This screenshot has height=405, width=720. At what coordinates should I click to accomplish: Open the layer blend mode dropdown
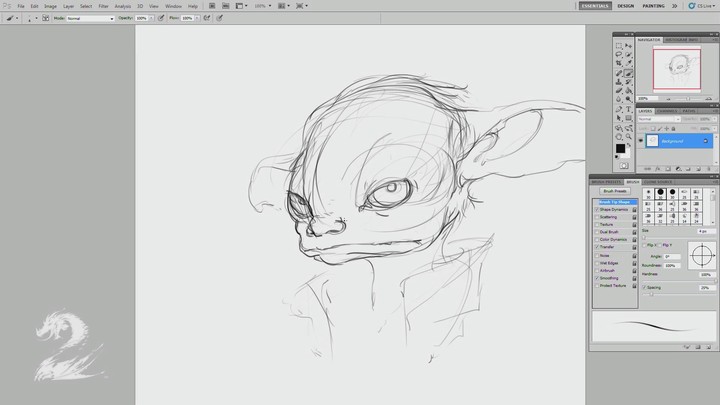click(658, 119)
